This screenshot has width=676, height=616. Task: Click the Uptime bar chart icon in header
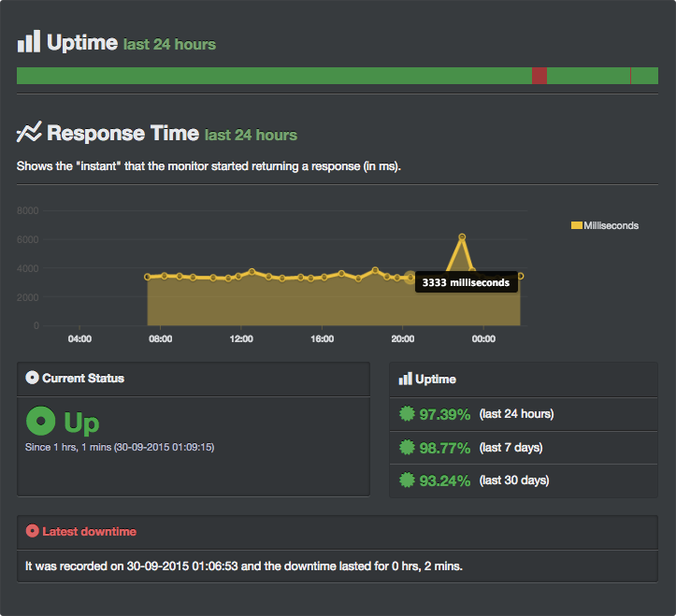click(29, 41)
